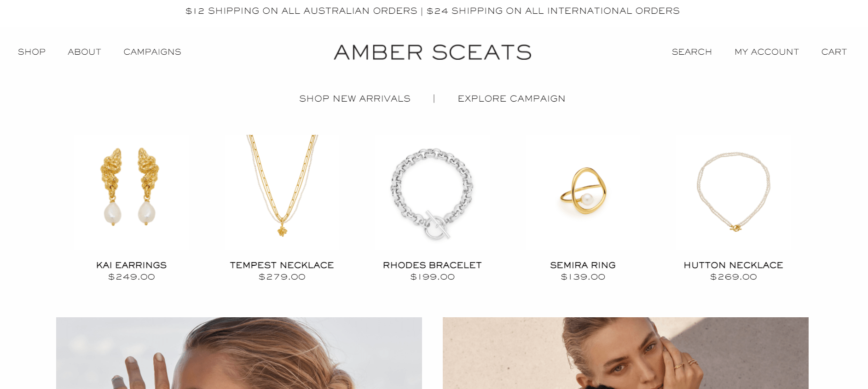The image size is (868, 389).
Task: Click the Semira Ring title
Action: click(x=583, y=265)
